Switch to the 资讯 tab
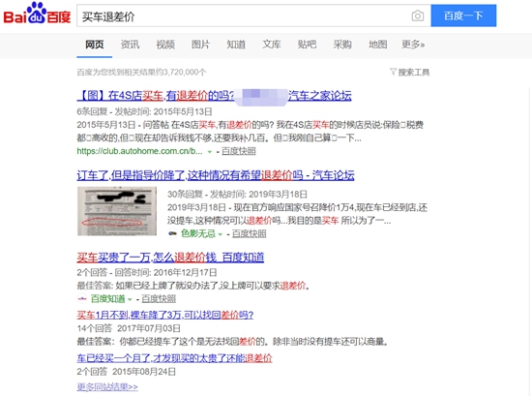Viewport: 532px width, 396px height. 130,45
